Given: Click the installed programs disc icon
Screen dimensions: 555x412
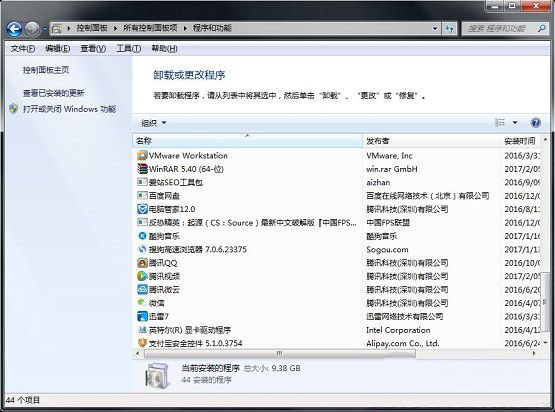Looking at the screenshot, I should tap(158, 376).
